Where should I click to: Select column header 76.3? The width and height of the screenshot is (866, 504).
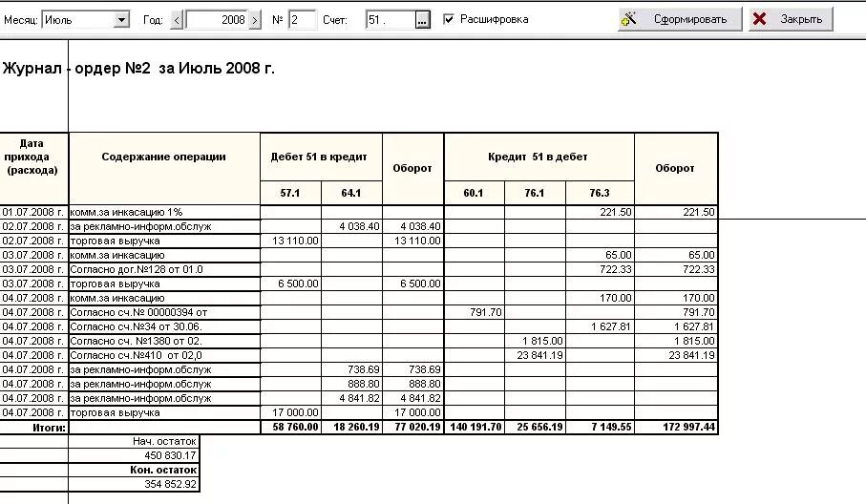pyautogui.click(x=600, y=193)
